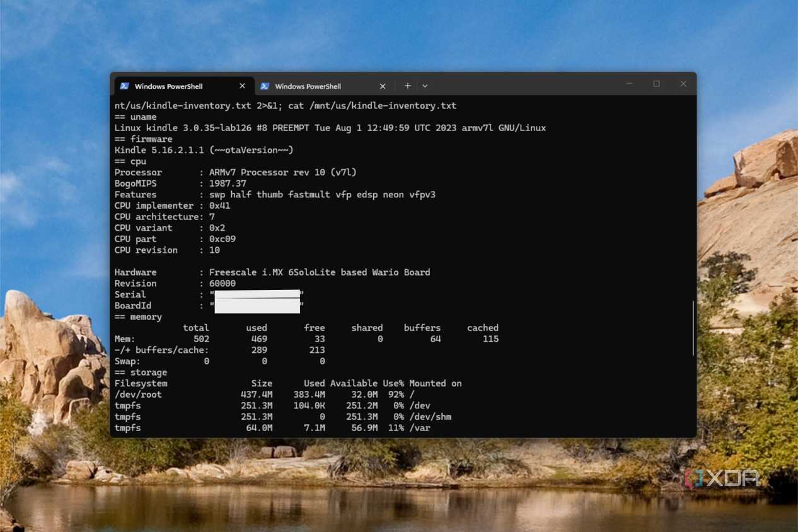Click the PowerShell icon on the active tab
Viewport: 798px width, 532px height.
pyautogui.click(x=125, y=86)
